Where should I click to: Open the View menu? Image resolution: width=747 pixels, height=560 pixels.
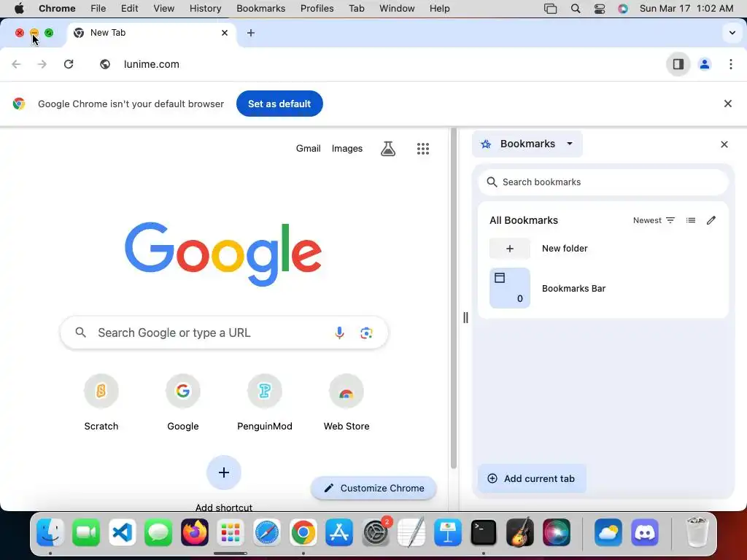point(163,8)
